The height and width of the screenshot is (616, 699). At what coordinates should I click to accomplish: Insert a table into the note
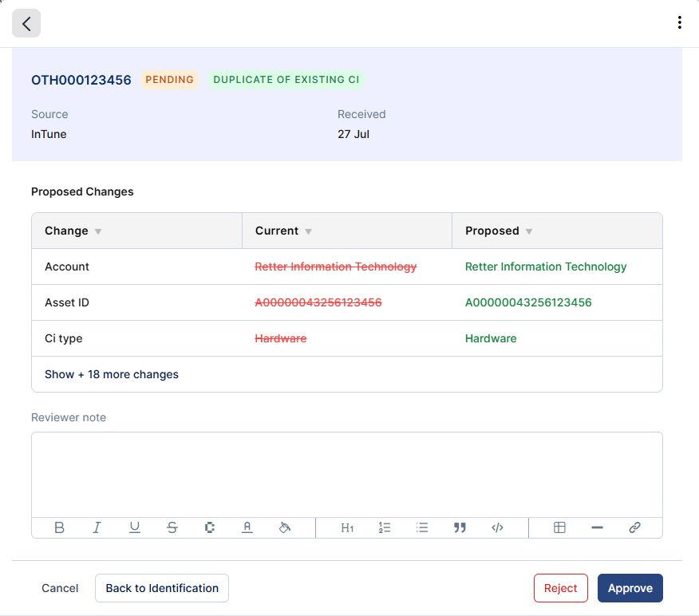click(x=559, y=527)
